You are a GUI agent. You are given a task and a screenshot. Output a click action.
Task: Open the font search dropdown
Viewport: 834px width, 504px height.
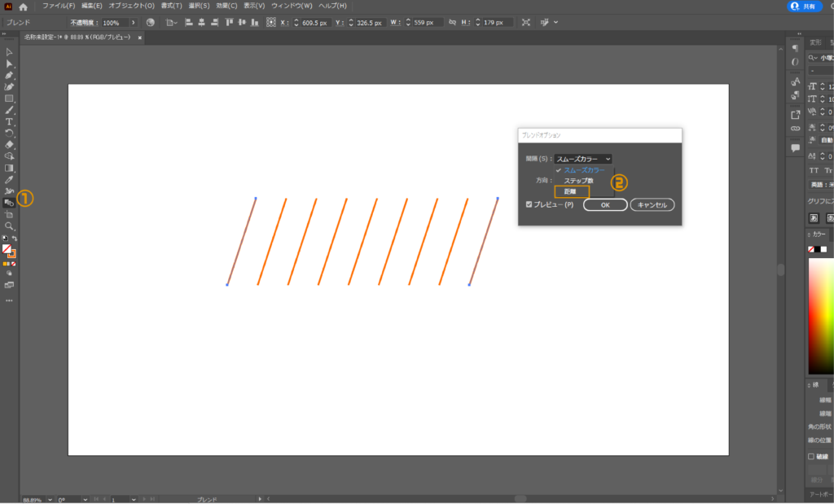(x=813, y=58)
